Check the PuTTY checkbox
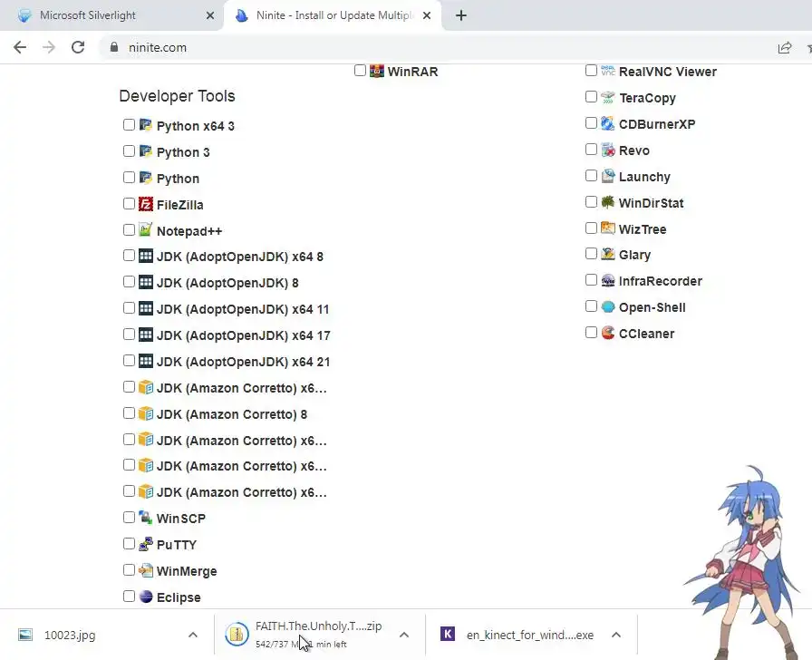 click(x=129, y=543)
